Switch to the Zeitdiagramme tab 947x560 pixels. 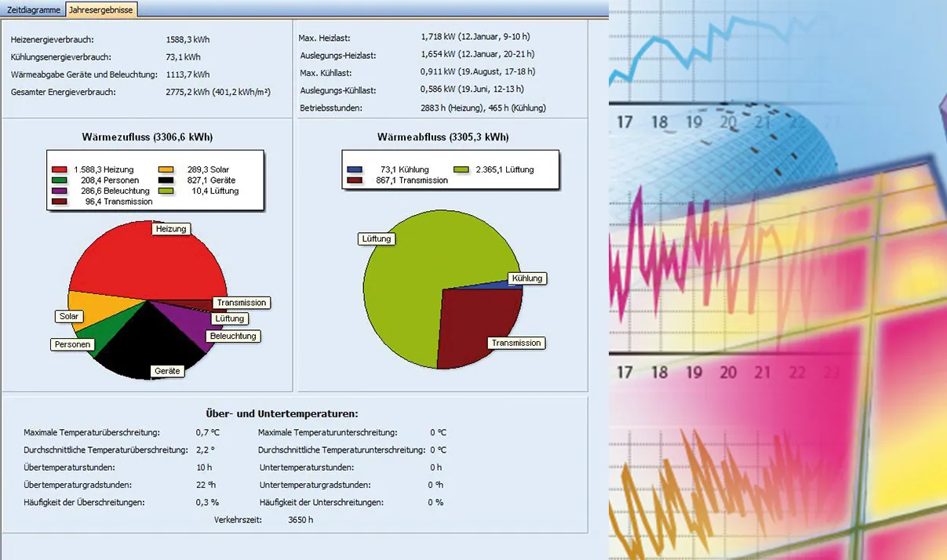[33, 9]
